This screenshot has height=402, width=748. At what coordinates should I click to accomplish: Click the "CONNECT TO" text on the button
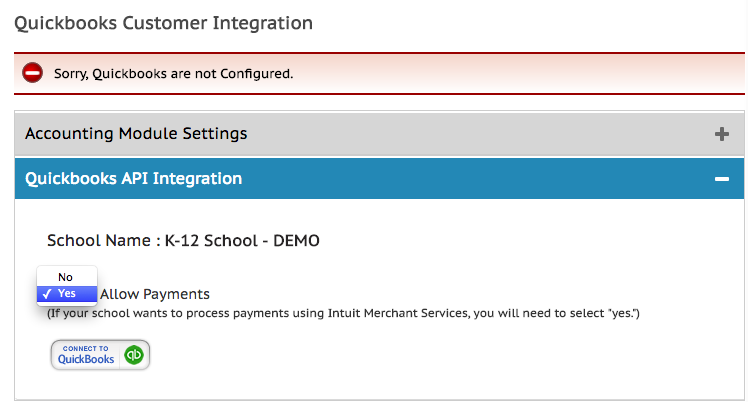tap(85, 349)
